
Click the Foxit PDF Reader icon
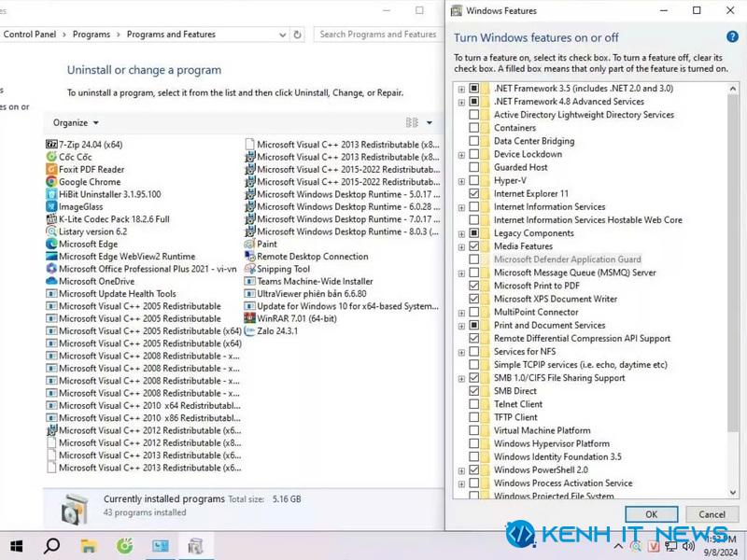pyautogui.click(x=51, y=169)
